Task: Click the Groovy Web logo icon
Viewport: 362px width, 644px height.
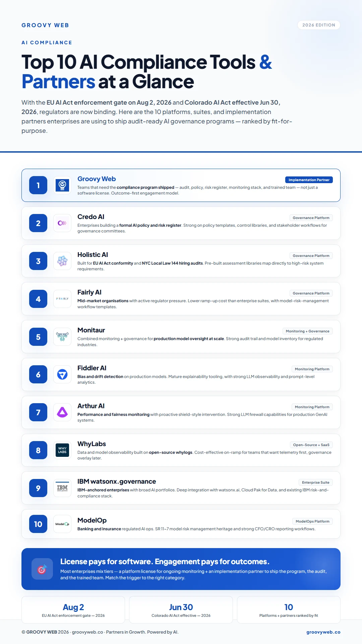Action: (62, 185)
